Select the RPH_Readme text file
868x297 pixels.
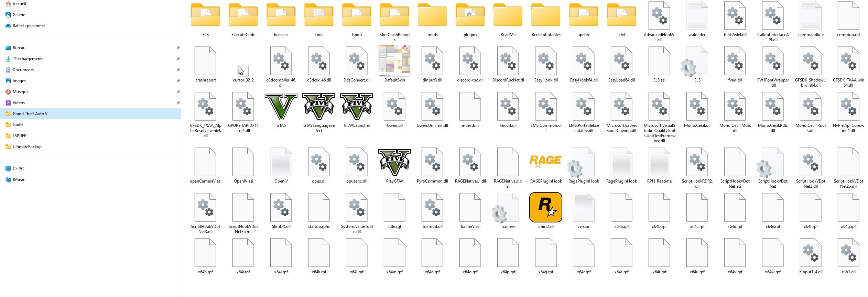659,162
